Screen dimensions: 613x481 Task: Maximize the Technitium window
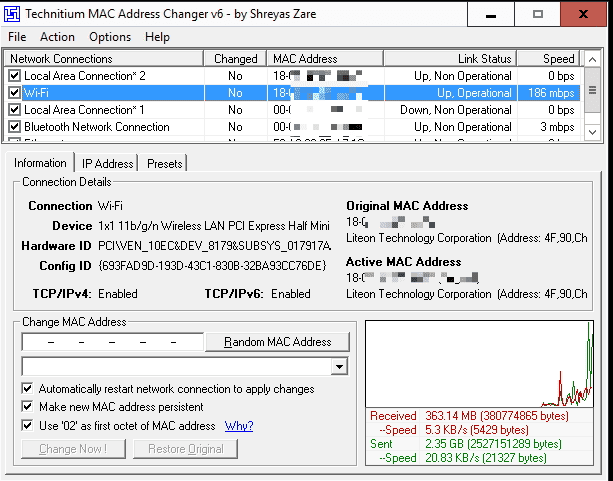(x=538, y=14)
